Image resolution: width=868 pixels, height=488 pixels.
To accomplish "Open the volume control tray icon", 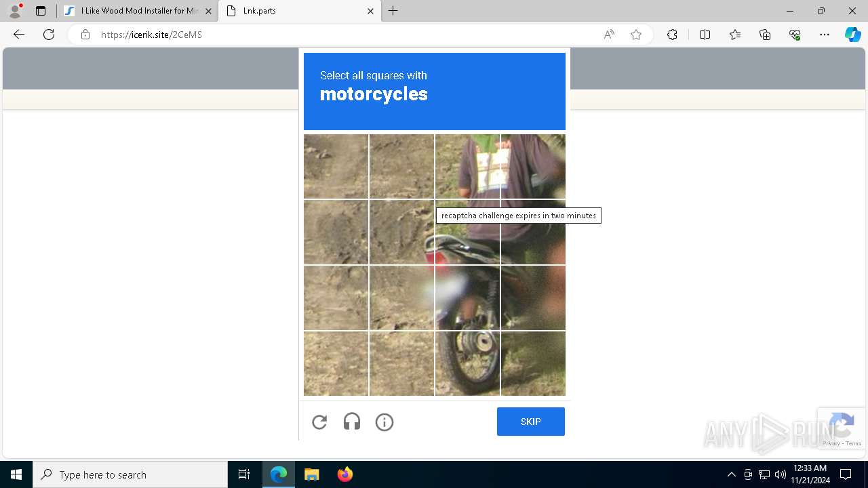I will click(780, 474).
